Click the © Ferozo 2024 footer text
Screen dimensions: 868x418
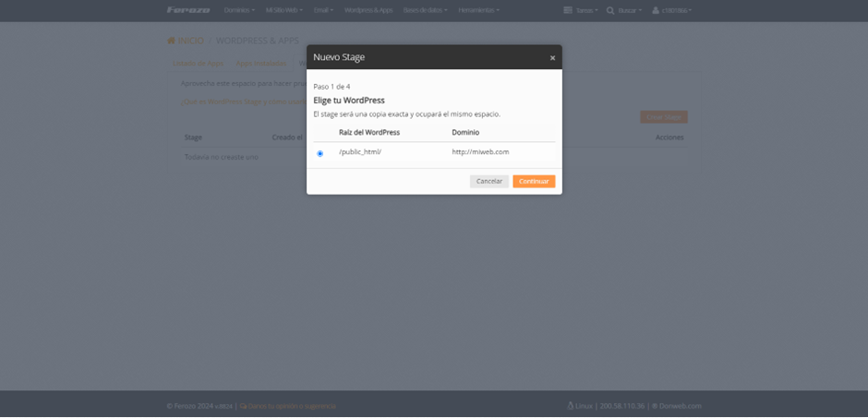(x=190, y=406)
